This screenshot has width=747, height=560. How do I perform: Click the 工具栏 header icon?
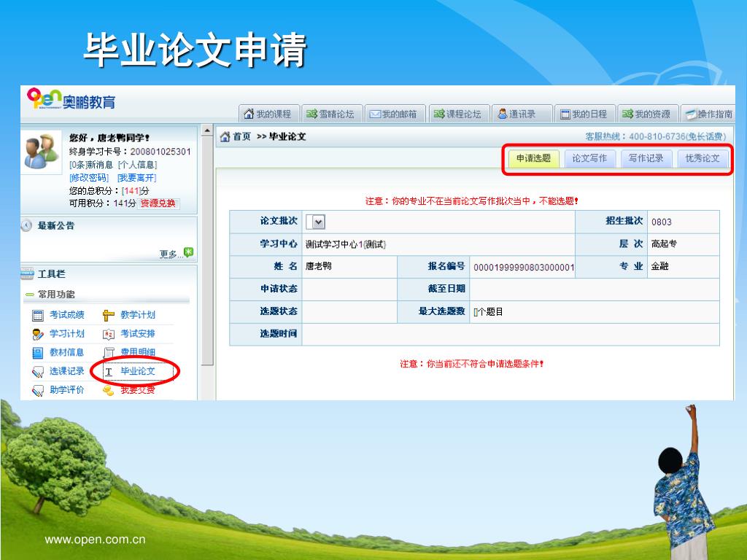[x=27, y=273]
